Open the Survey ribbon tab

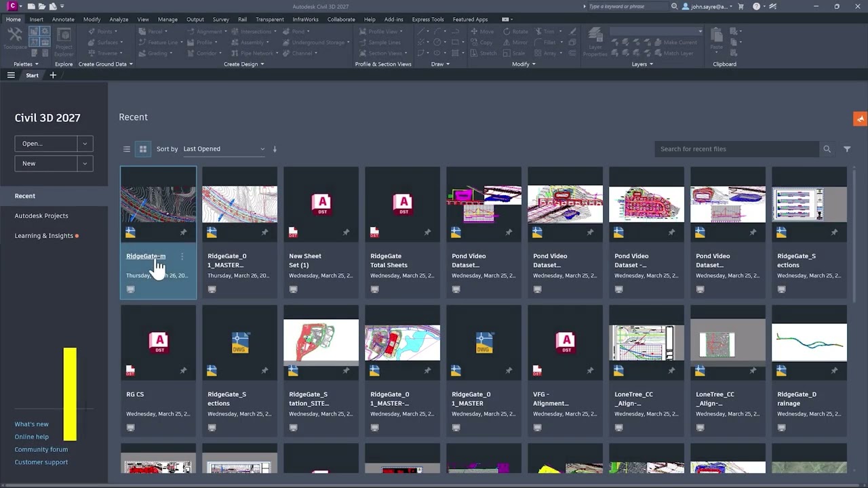point(220,20)
